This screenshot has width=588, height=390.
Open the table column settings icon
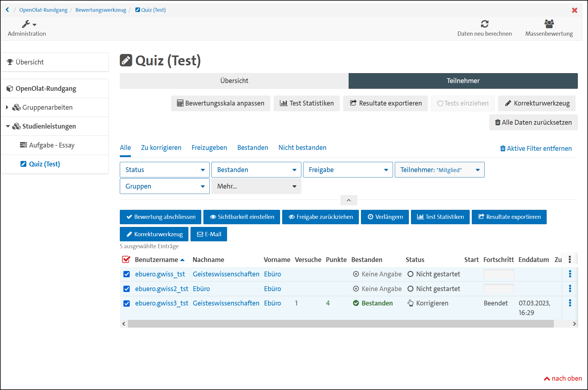pyautogui.click(x=569, y=259)
